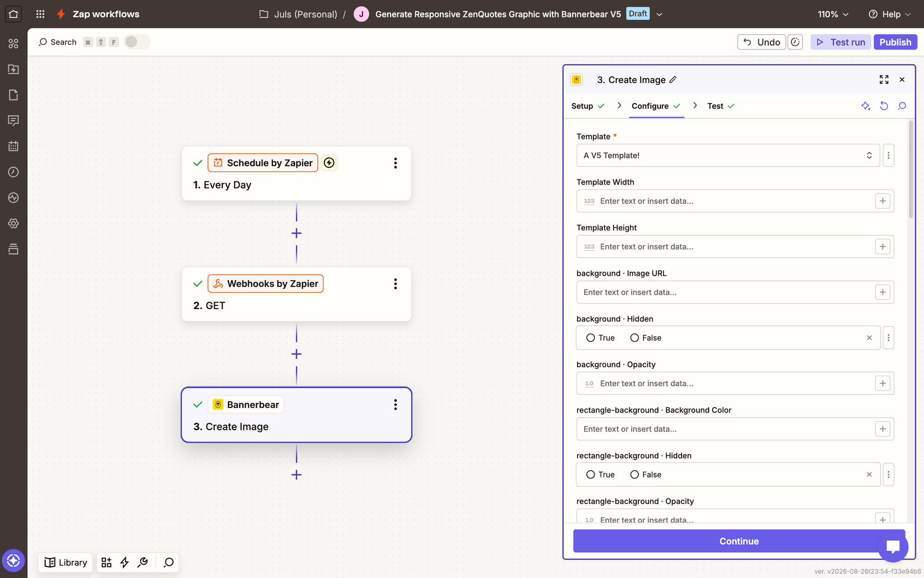The width and height of the screenshot is (924, 578).
Task: Click the wrench tools icon in bottom toolbar
Action: pyautogui.click(x=143, y=562)
